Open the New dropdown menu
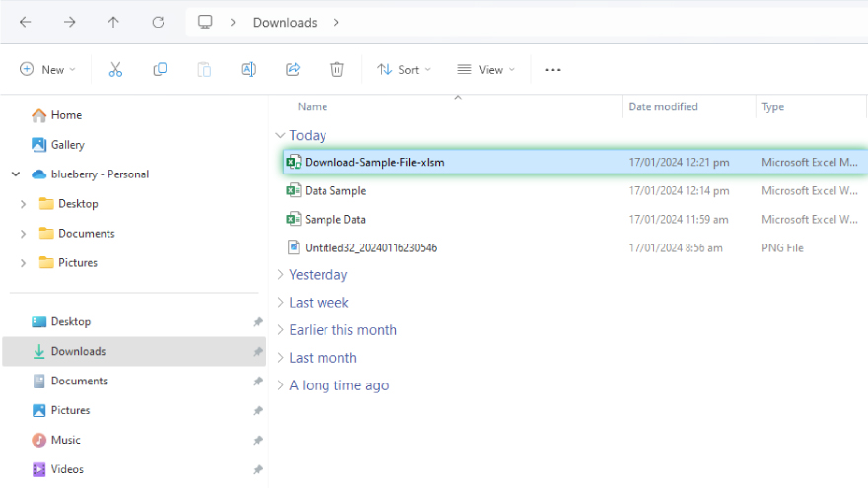This screenshot has width=868, height=488. [45, 70]
